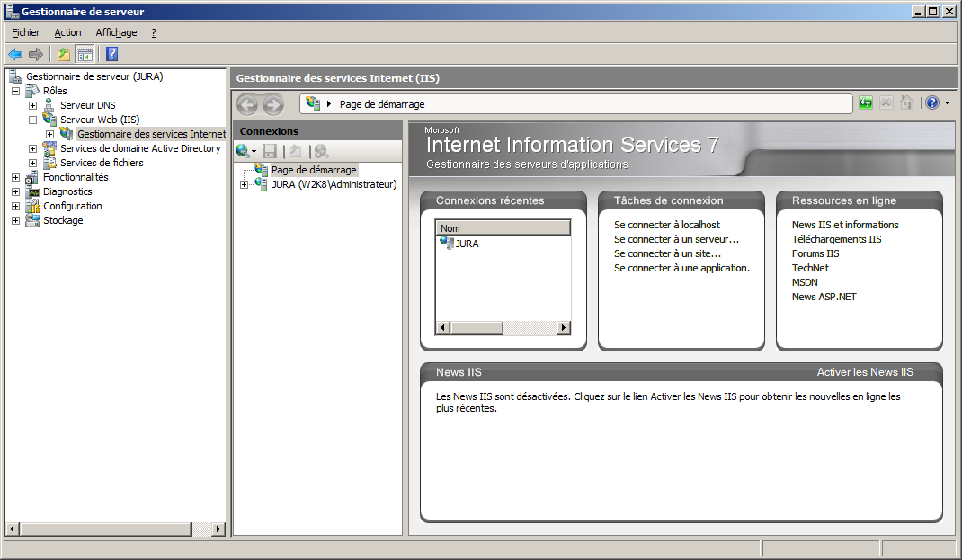
Task: Open dropdown arrow beside IIS help icon
Action: pyautogui.click(x=947, y=104)
